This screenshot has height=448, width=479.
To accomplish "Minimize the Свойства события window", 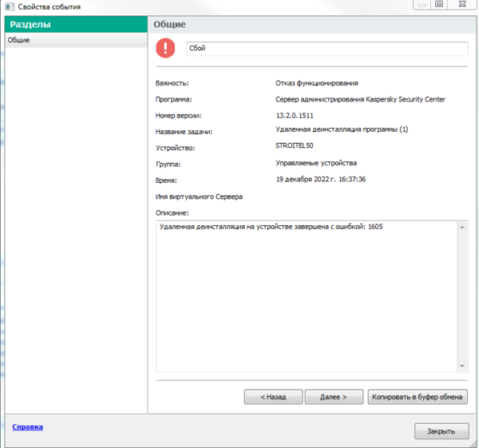I will (422, 4).
